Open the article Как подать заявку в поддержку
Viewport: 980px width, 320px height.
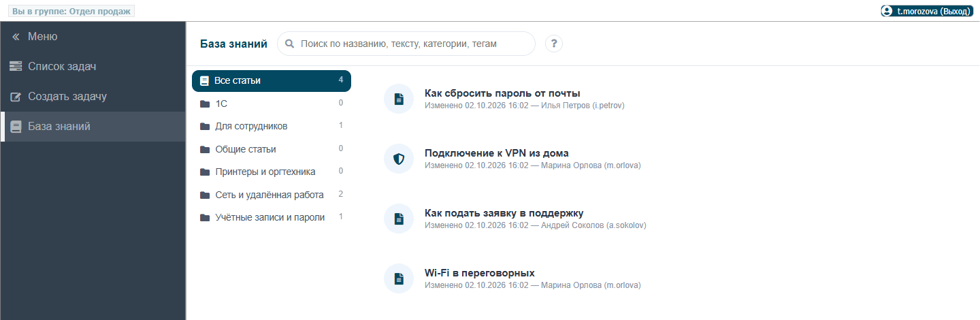504,213
